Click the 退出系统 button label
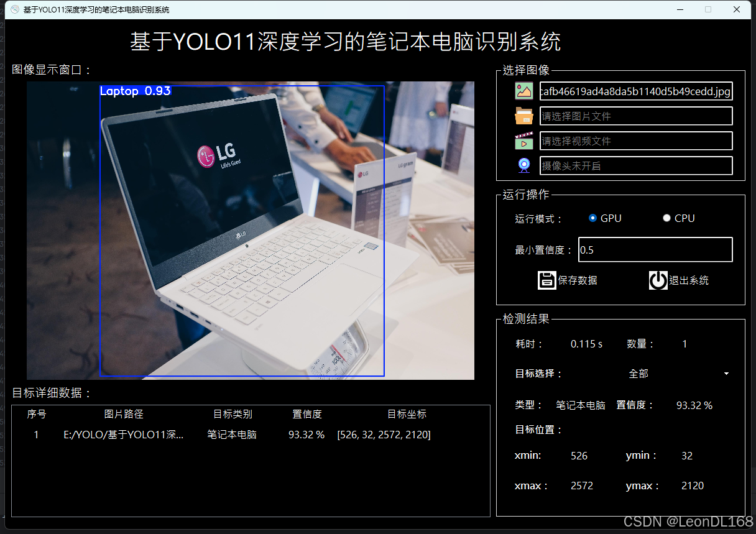Image resolution: width=756 pixels, height=534 pixels. click(689, 280)
